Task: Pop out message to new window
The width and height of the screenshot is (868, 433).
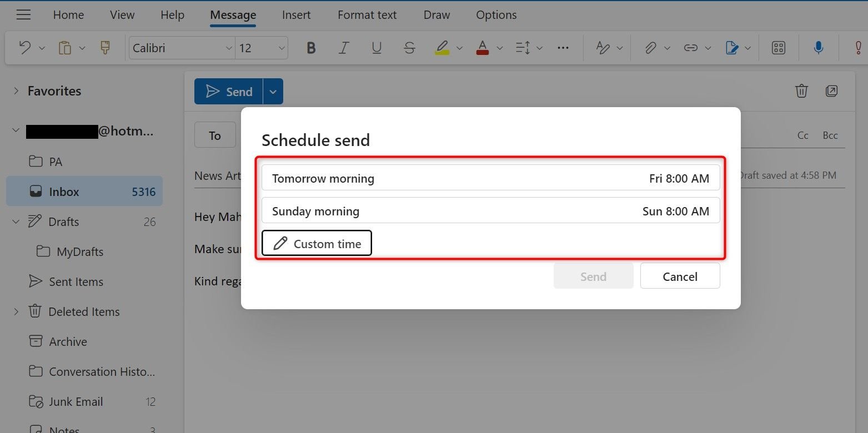Action: [x=831, y=91]
